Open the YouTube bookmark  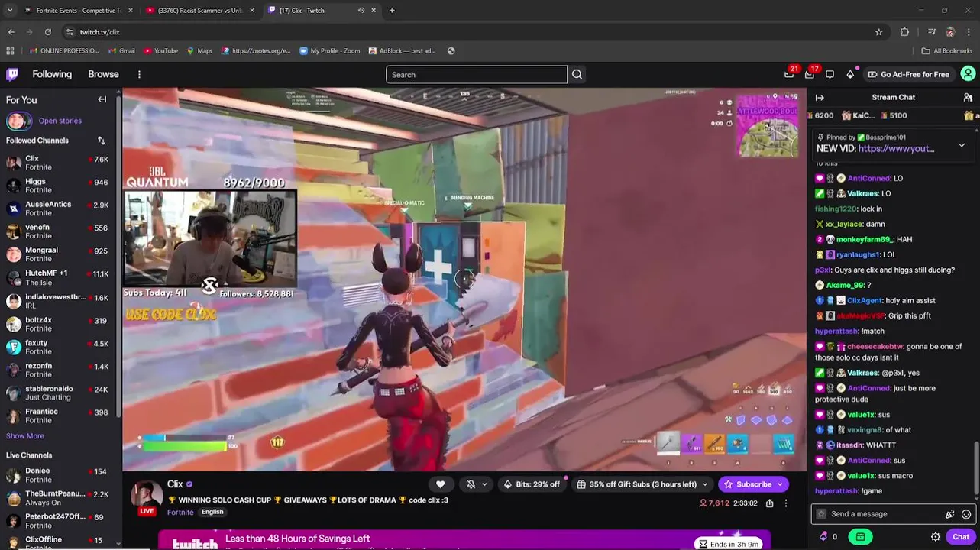point(160,51)
